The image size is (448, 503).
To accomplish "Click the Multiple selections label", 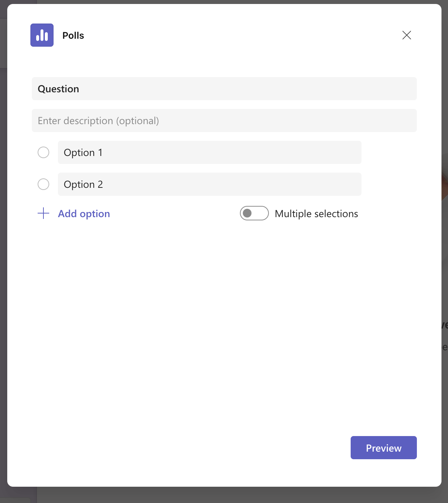I will (x=316, y=214).
